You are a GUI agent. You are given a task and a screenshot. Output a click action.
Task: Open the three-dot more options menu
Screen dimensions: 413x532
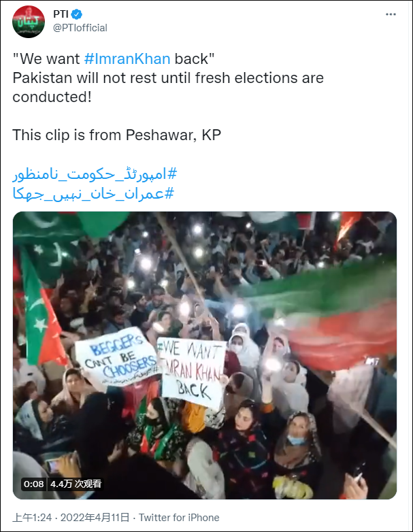(391, 14)
